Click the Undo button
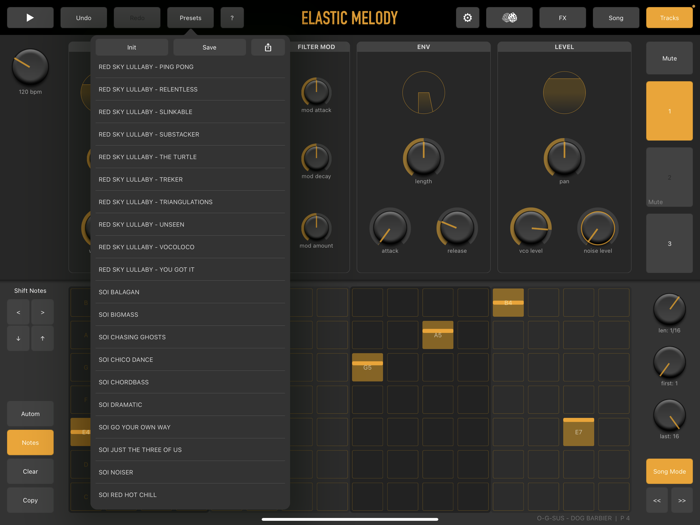Image resolution: width=700 pixels, height=525 pixels. (x=83, y=18)
